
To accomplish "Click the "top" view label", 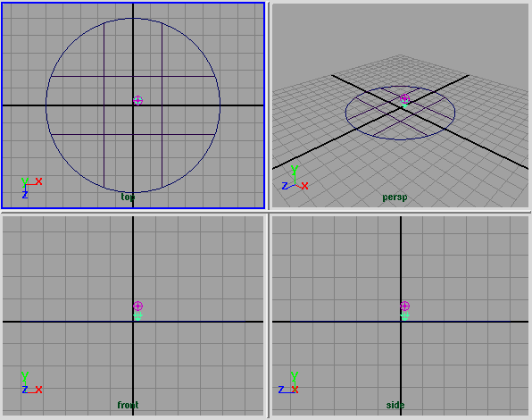I will [128, 197].
